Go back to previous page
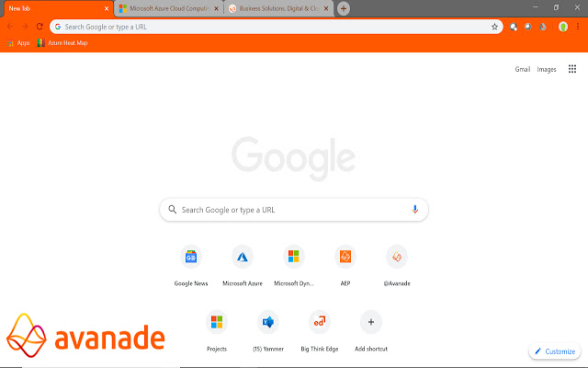588x368 pixels. [x=10, y=27]
